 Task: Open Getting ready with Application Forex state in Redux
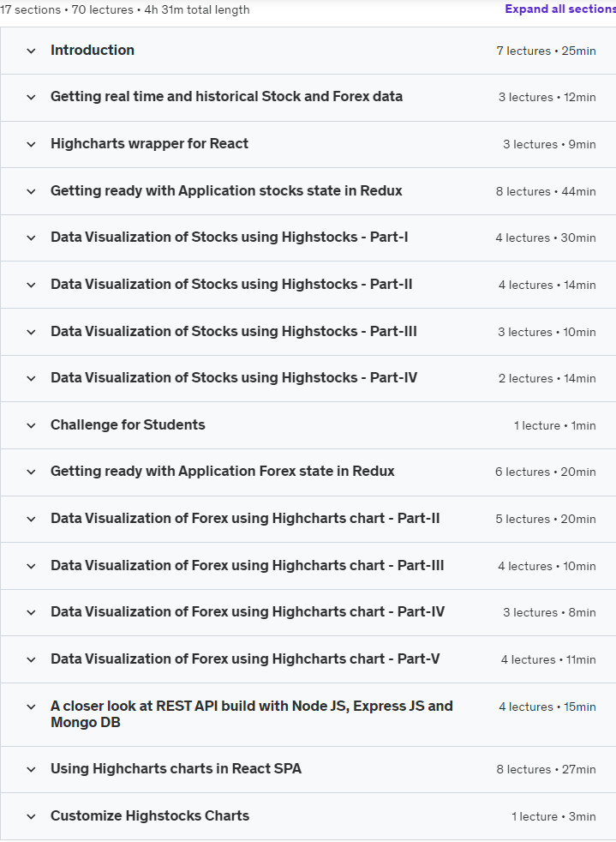coord(222,472)
